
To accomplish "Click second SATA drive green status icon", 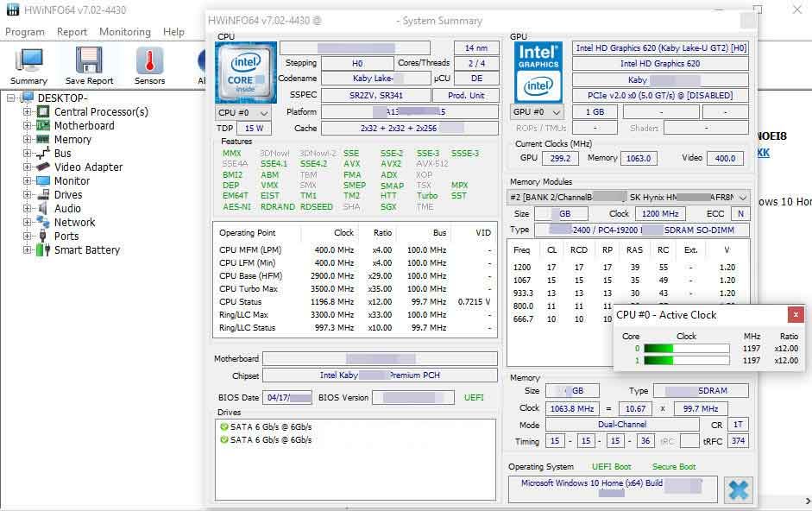I will 223,439.
